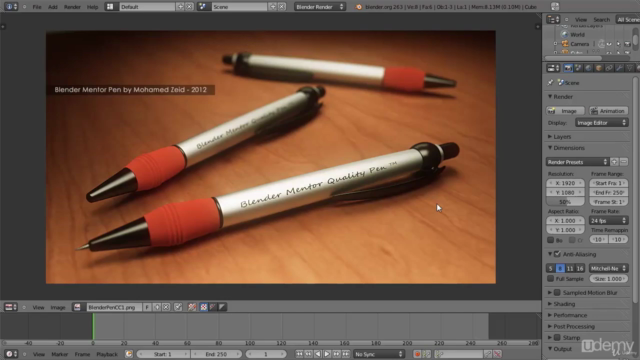The width and height of the screenshot is (640, 360).
Task: Click the preview range clock icon in timeline
Action: (129, 354)
